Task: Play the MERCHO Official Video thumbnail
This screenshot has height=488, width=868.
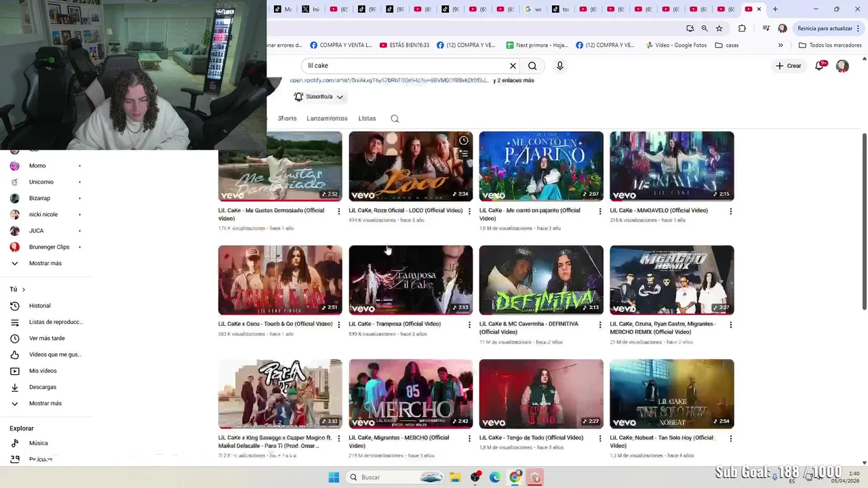Action: pyautogui.click(x=410, y=394)
